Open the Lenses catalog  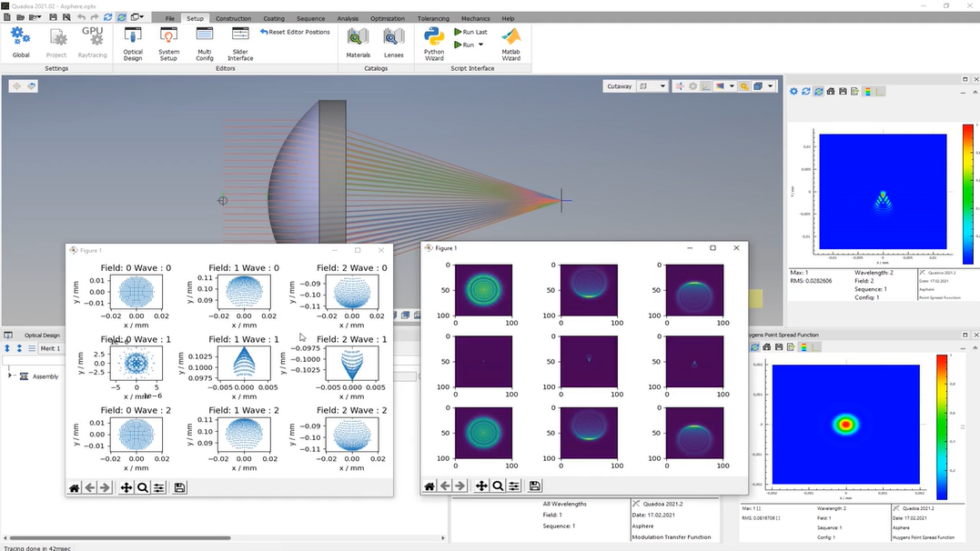pos(393,42)
